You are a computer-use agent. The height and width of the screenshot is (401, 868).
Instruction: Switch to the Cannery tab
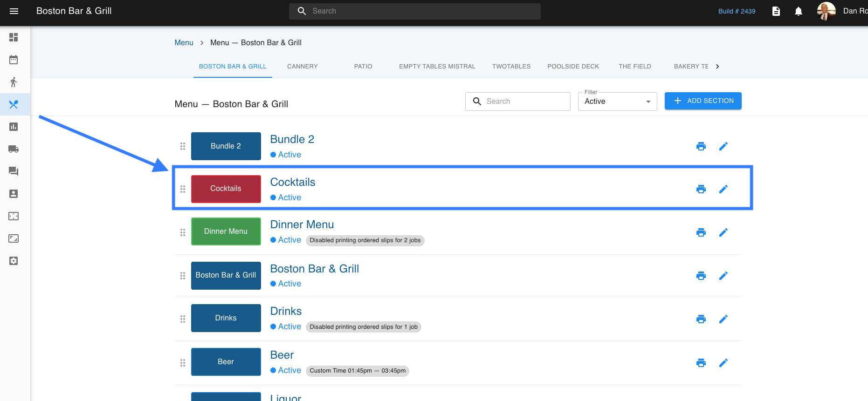(302, 67)
